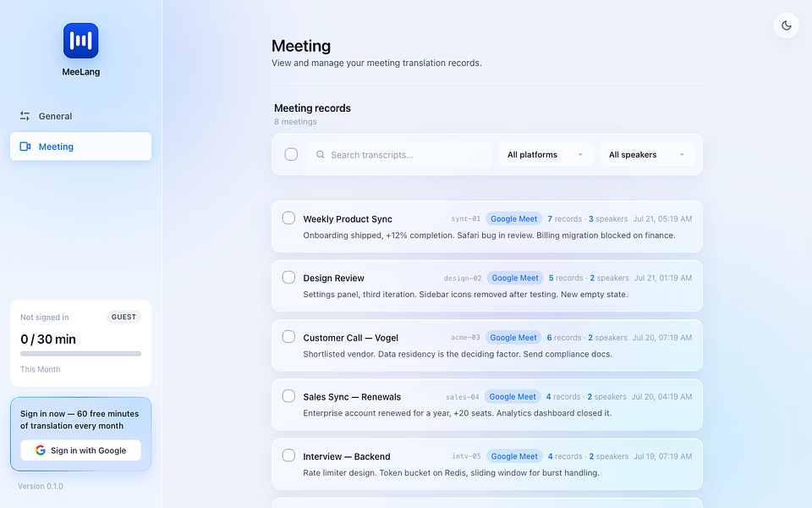Image resolution: width=812 pixels, height=508 pixels.
Task: Click the Onboarding shipped summary text
Action: pos(489,235)
